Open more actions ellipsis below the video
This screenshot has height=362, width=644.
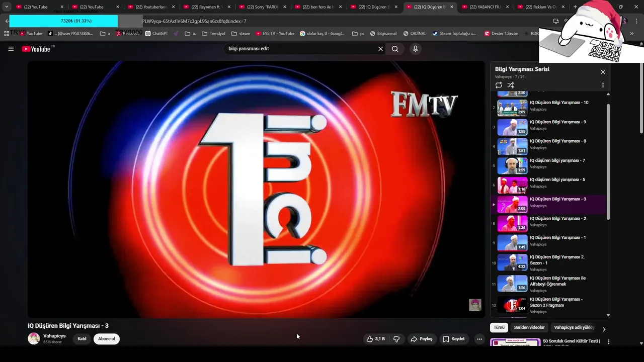click(x=479, y=339)
